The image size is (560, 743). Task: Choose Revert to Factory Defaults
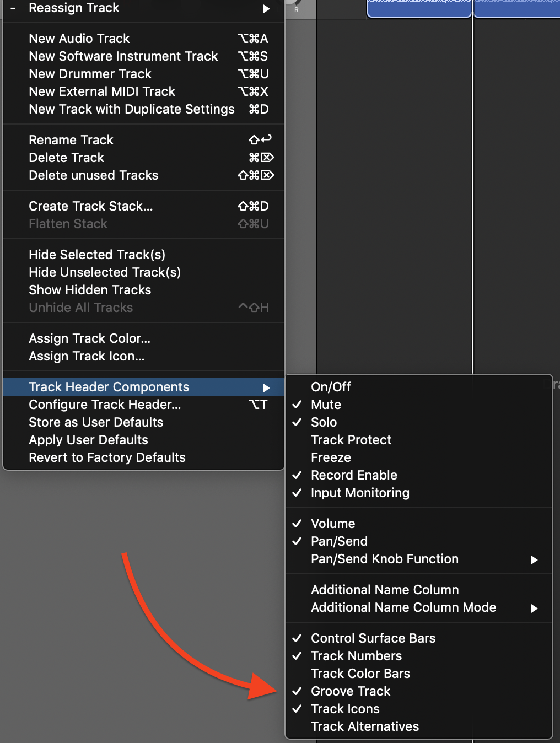pos(107,457)
